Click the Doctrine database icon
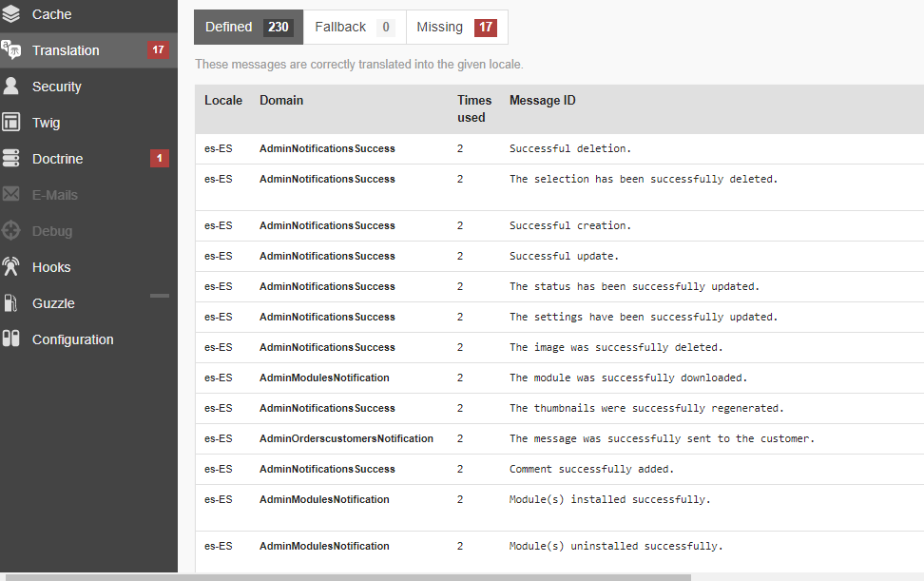The image size is (924, 581). pyautogui.click(x=11, y=159)
